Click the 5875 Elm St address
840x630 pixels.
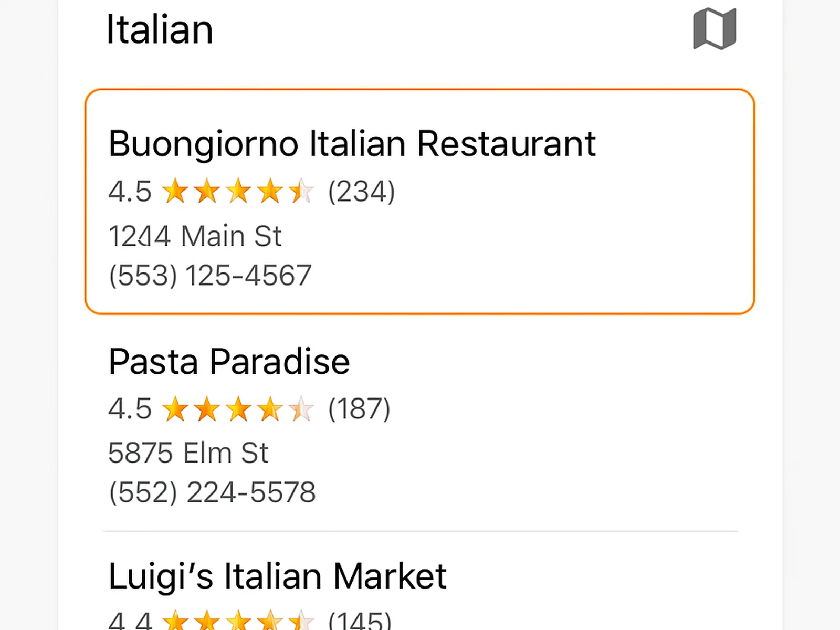pyautogui.click(x=188, y=452)
